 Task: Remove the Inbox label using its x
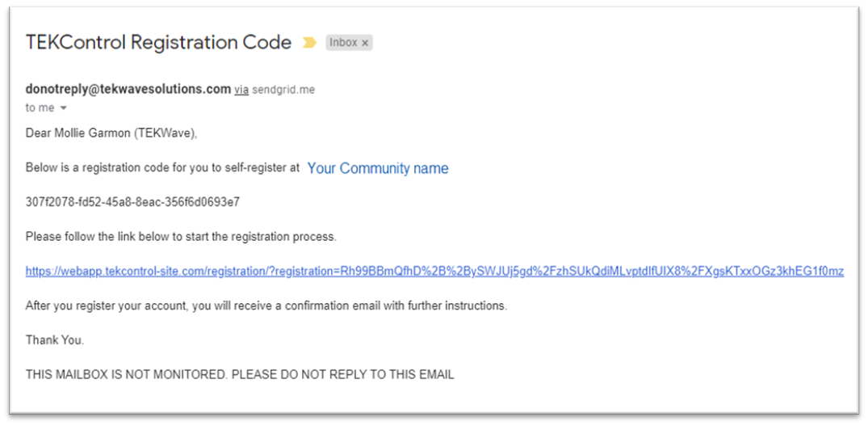[x=365, y=43]
